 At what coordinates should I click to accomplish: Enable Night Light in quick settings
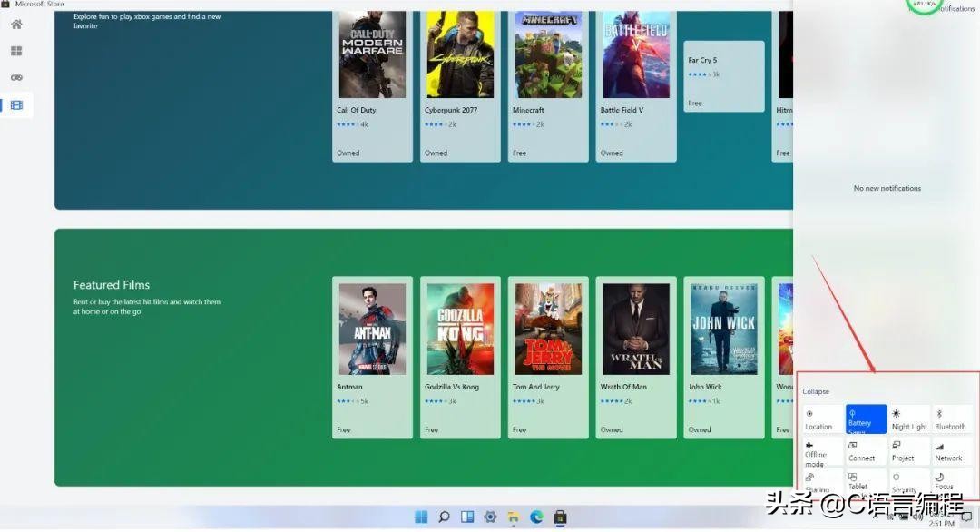908,419
